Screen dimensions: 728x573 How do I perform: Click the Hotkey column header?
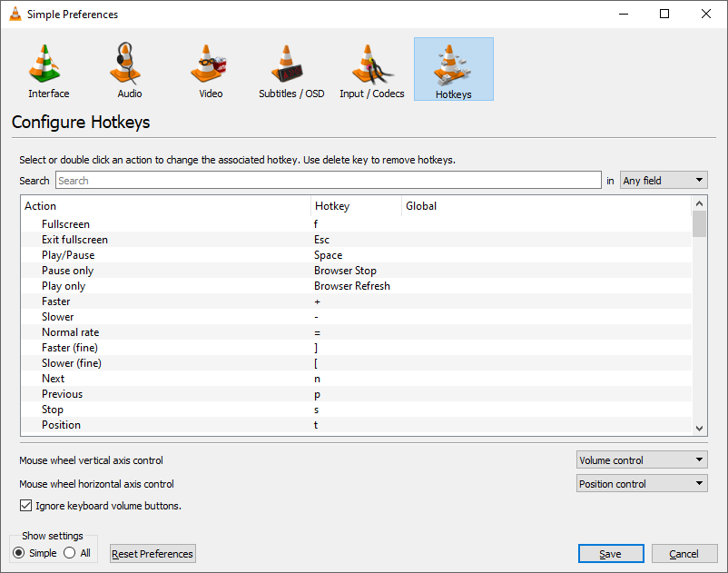[356, 206]
